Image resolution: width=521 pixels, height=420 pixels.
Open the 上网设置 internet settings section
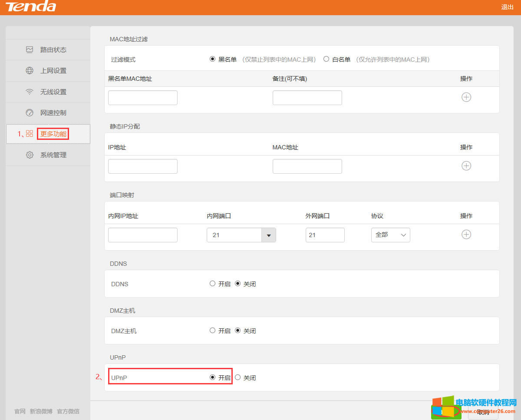53,71
